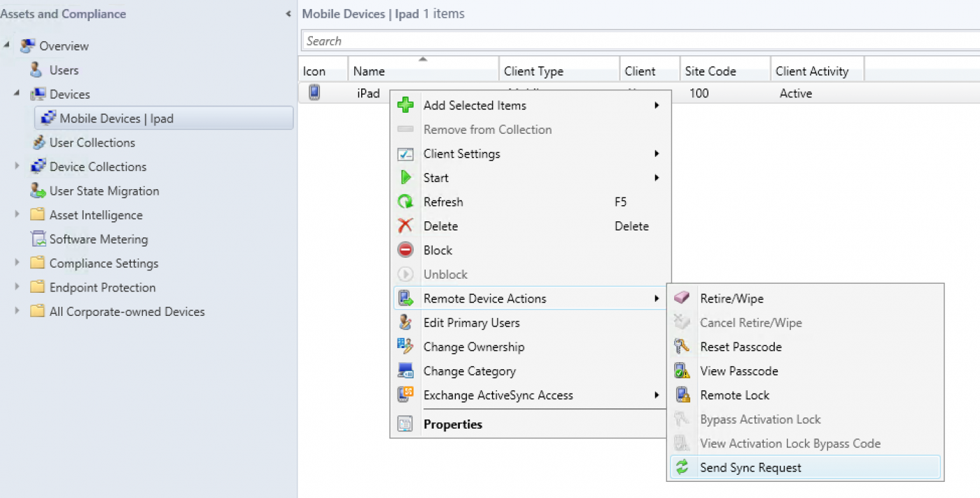Viewport: 980px width, 498px height.
Task: Click the Remote Lock icon
Action: [x=681, y=394]
